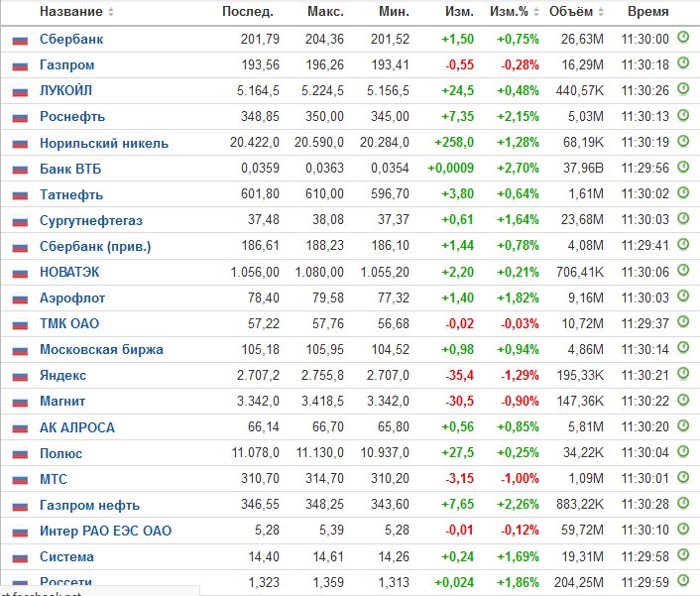
Task: Click the Изм. column header
Action: (x=459, y=12)
